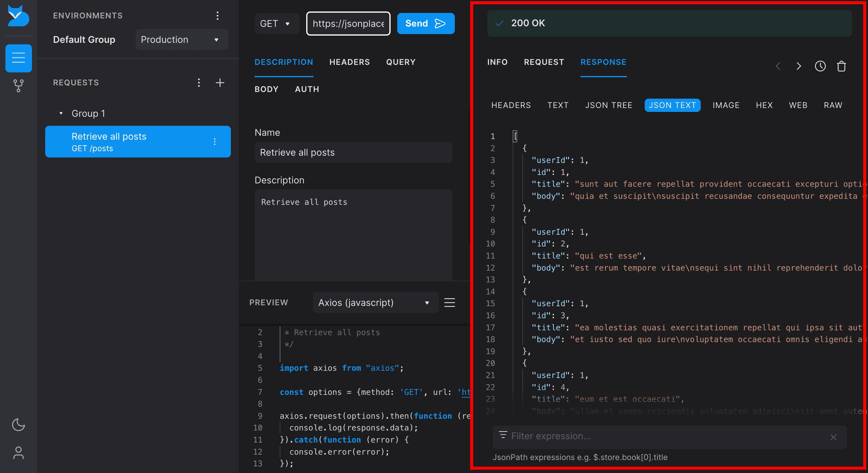This screenshot has width=868, height=473.
Task: Show response Image view
Action: (726, 105)
